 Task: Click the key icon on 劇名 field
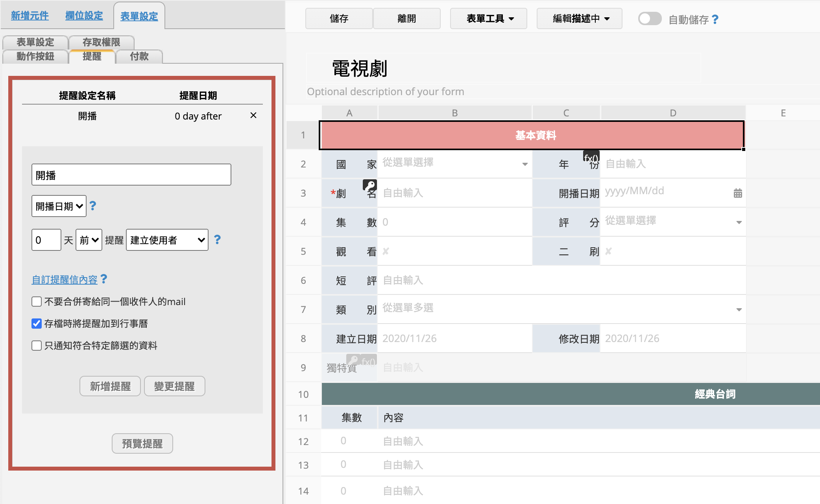click(x=370, y=185)
